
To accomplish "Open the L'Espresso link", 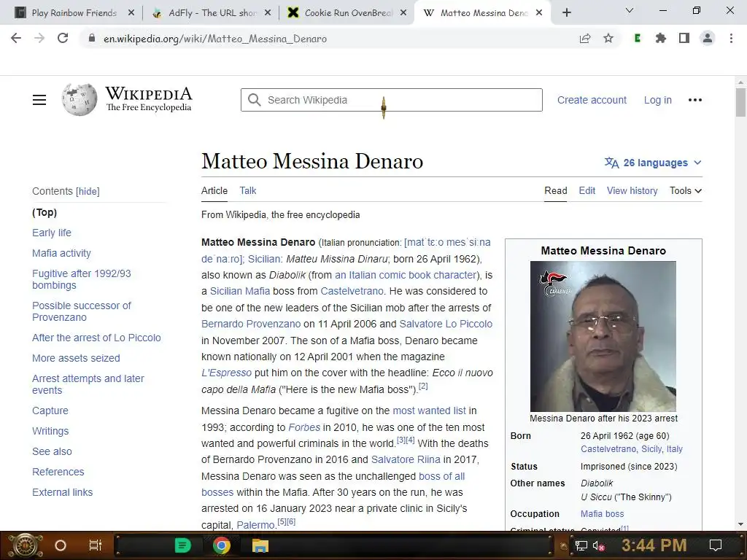I will click(x=226, y=373).
